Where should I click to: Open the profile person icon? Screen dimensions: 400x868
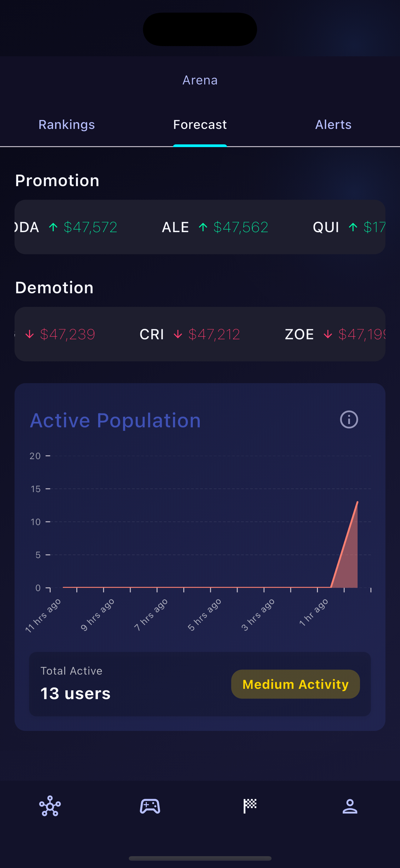[x=350, y=806]
